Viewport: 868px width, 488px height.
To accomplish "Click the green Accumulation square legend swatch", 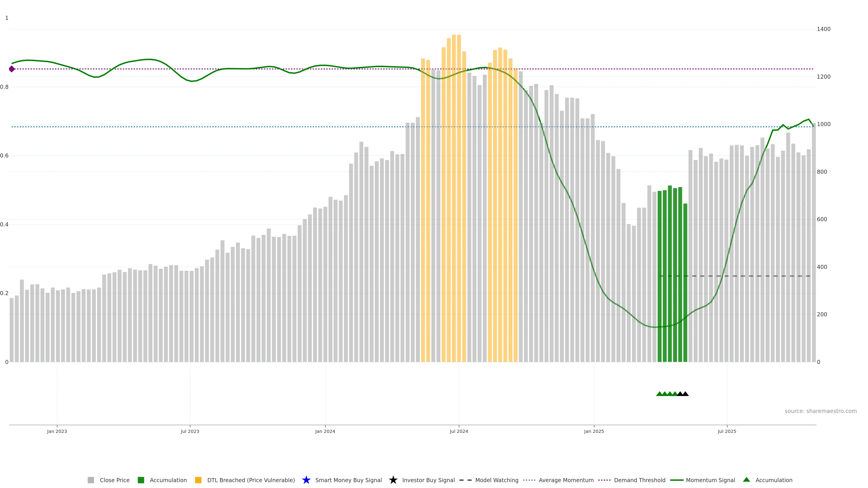I will pos(141,480).
